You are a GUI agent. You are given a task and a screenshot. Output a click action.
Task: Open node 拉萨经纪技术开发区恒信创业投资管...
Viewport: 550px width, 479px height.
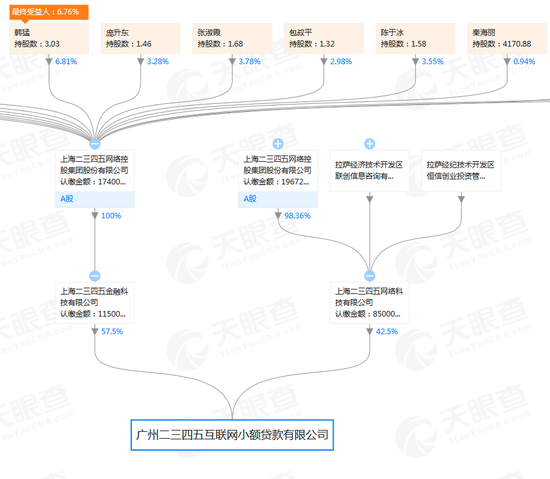pos(461,171)
